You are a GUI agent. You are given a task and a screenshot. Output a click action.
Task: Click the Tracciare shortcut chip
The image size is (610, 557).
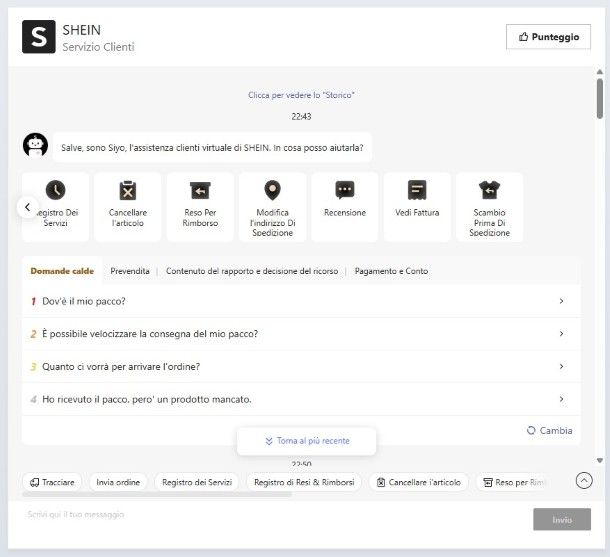click(52, 482)
